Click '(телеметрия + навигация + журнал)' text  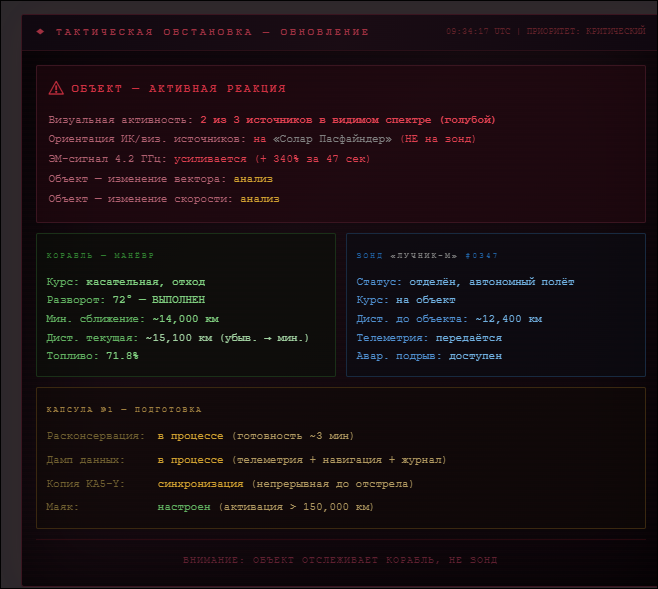click(x=339, y=460)
